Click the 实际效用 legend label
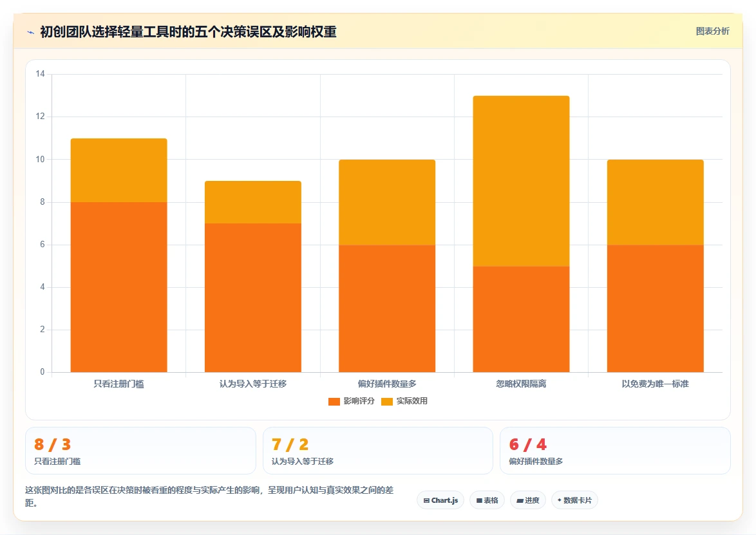The image size is (756, 535). (411, 401)
